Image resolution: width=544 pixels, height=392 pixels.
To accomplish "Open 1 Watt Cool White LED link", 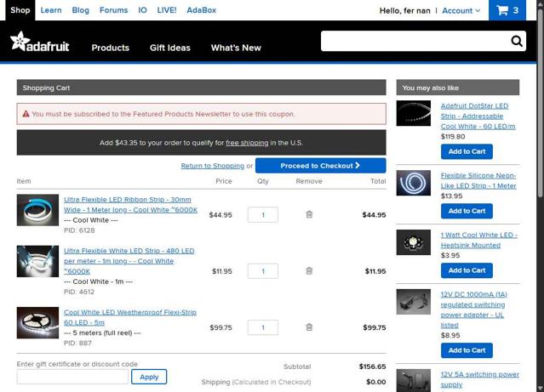I will [479, 240].
